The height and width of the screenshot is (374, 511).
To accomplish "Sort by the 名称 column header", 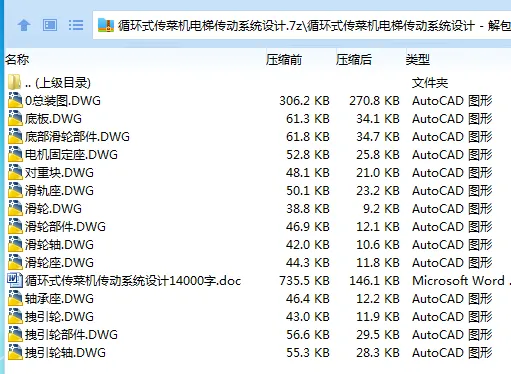I will pos(17,60).
